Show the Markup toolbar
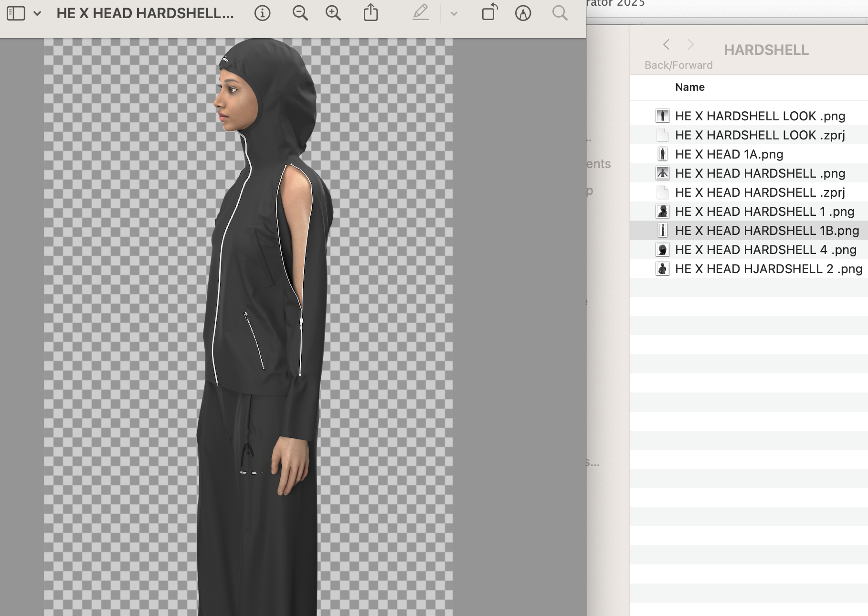Viewport: 868px width, 616px height. click(x=523, y=13)
